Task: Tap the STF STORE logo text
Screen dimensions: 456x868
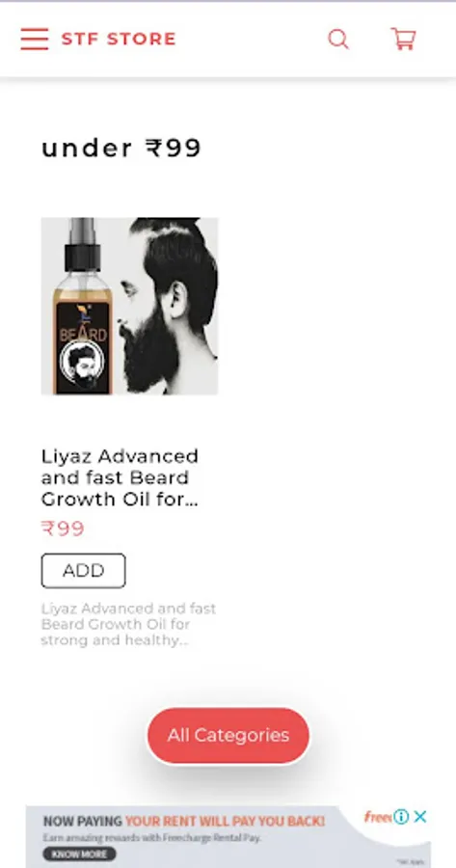Action: pos(119,39)
